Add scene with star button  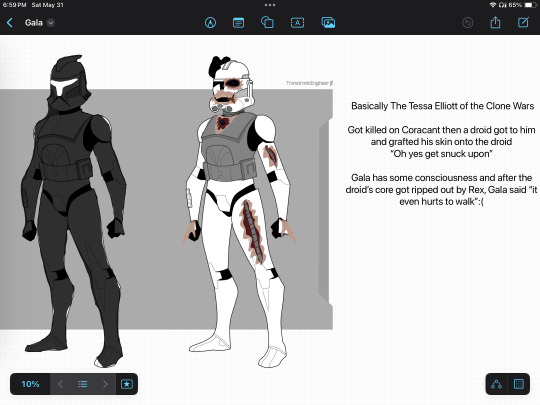click(126, 384)
